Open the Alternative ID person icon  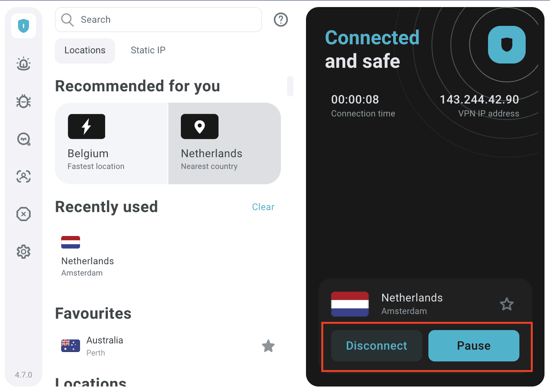(x=24, y=176)
